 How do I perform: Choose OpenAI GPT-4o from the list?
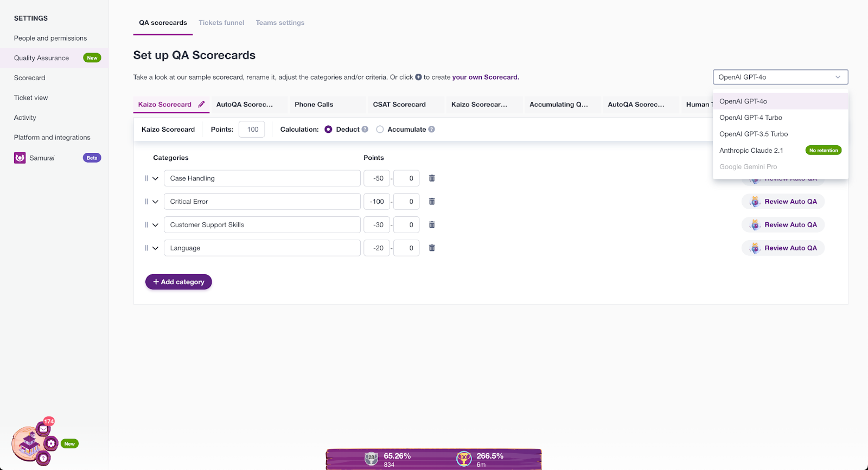pos(780,101)
